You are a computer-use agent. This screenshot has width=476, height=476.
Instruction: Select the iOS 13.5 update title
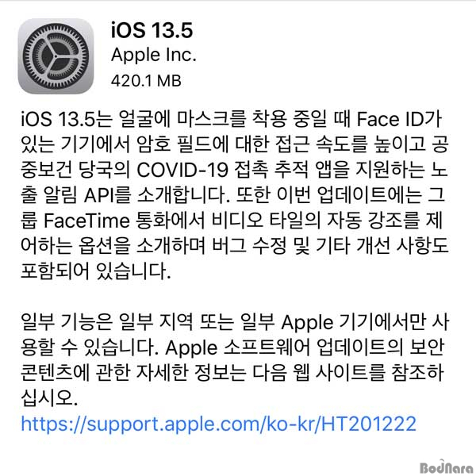(x=152, y=30)
